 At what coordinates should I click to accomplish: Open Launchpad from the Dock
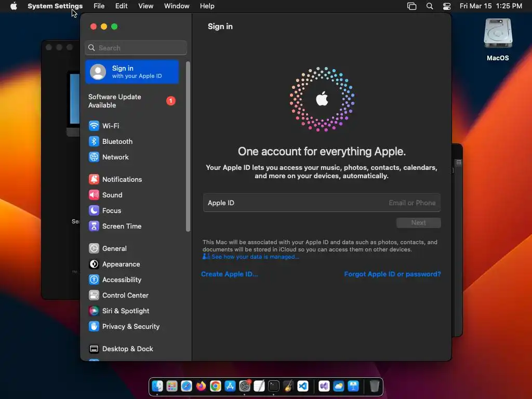click(x=172, y=386)
